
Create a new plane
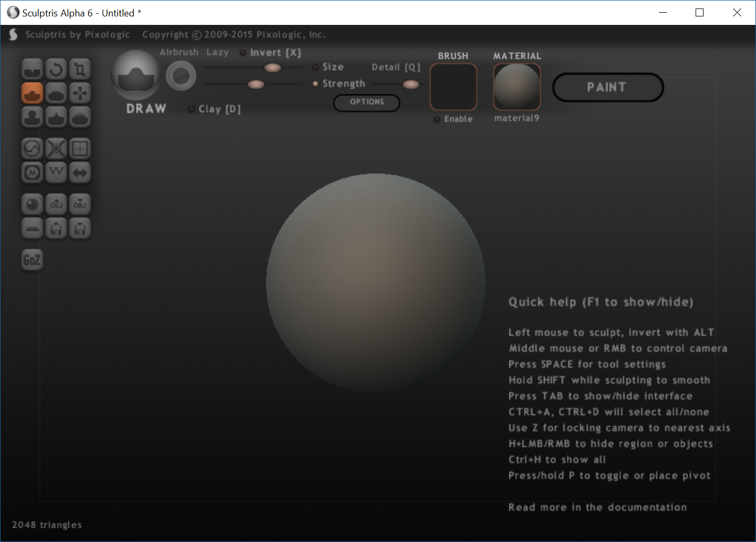point(32,228)
